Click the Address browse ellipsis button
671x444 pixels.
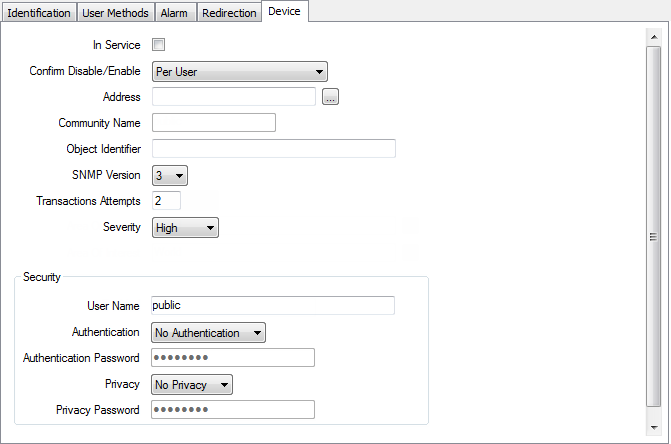pyautogui.click(x=331, y=97)
